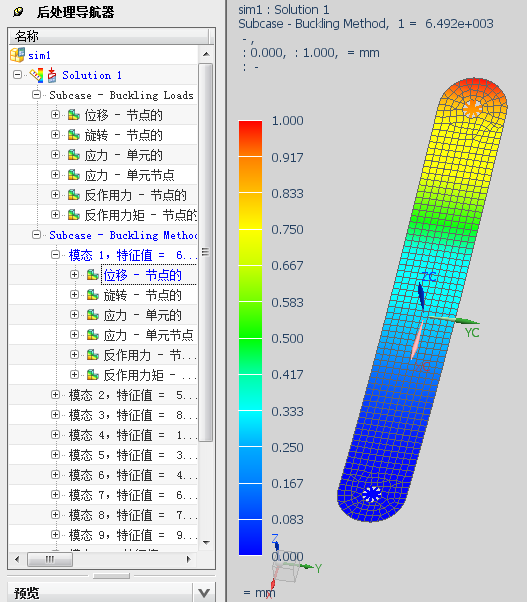This screenshot has width=527, height=602.
Task: Expand the 模态 5 node
Action: coord(55,455)
